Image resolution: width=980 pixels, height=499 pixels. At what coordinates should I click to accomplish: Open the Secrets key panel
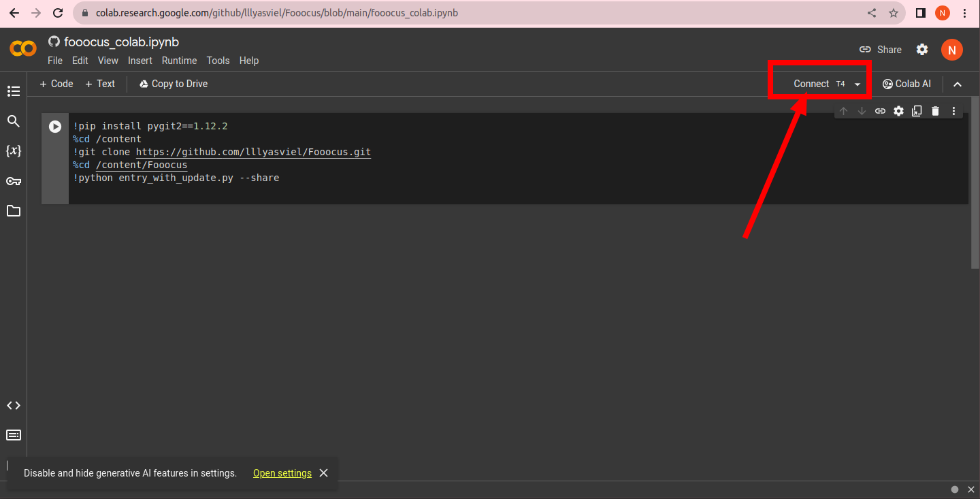(14, 181)
